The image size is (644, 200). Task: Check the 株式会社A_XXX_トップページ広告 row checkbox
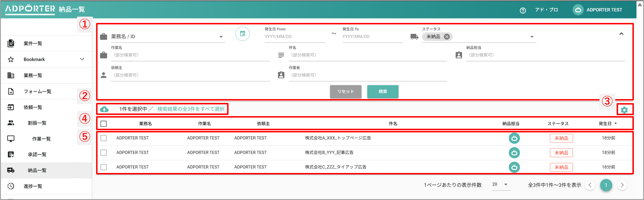coord(103,138)
